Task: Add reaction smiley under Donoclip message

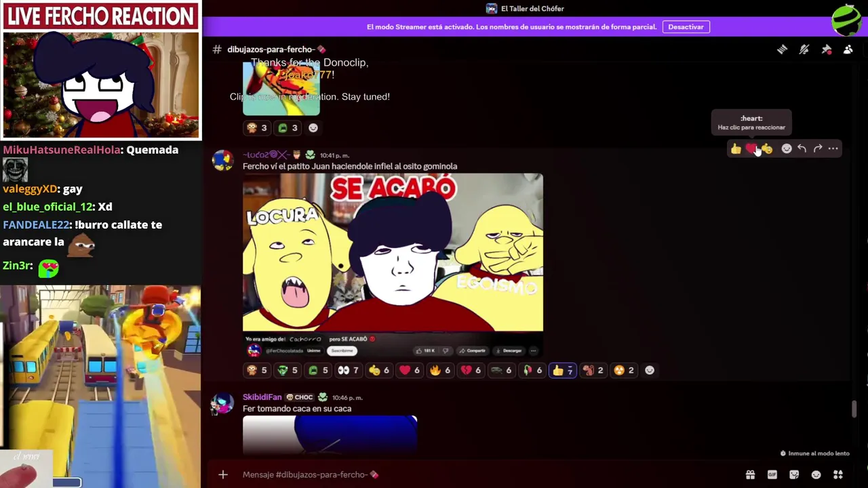Action: tap(313, 127)
